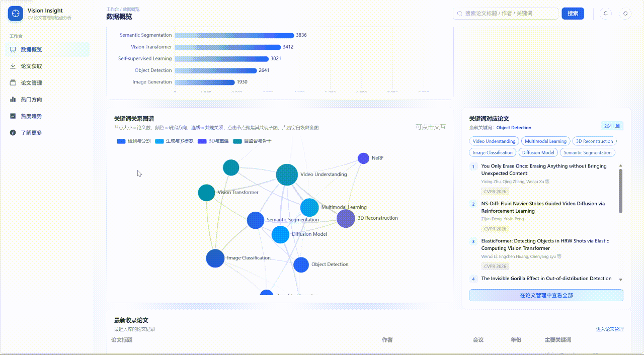Select the Semantic Segmentation keyword chip

pyautogui.click(x=588, y=152)
